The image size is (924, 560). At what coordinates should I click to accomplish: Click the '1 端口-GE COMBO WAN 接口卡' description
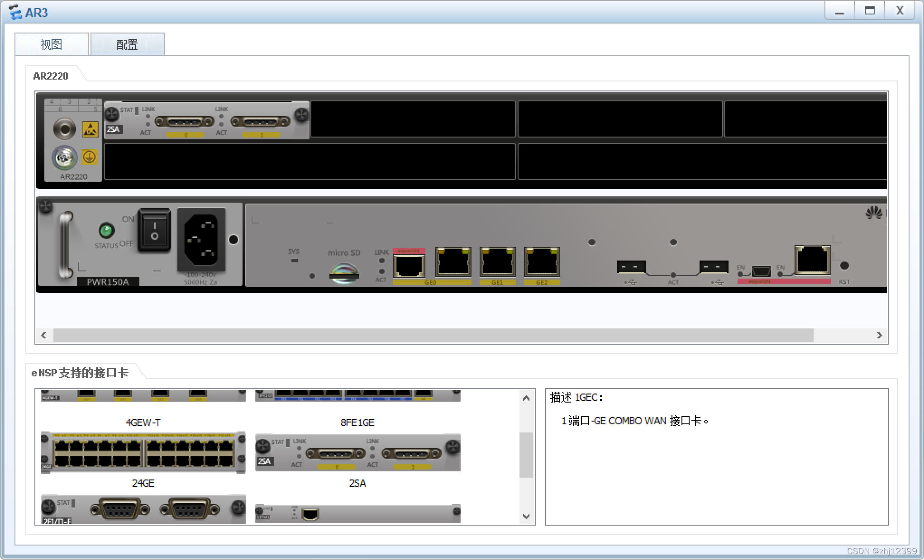(634, 421)
